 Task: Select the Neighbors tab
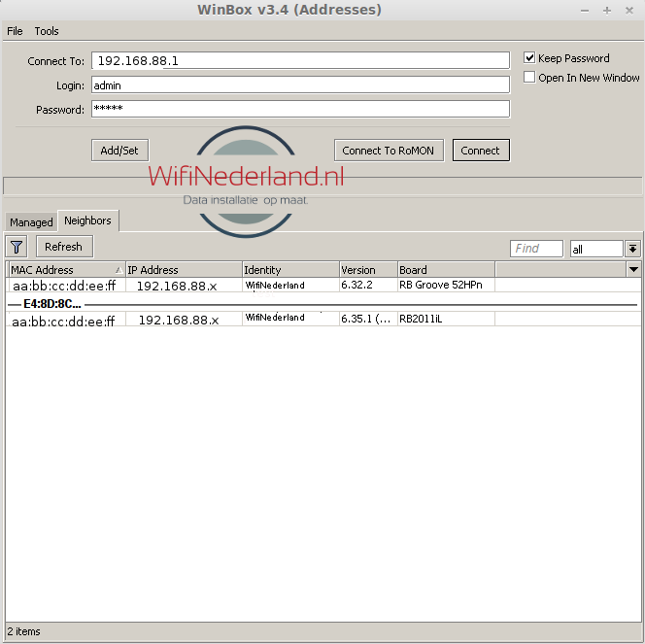coord(87,220)
